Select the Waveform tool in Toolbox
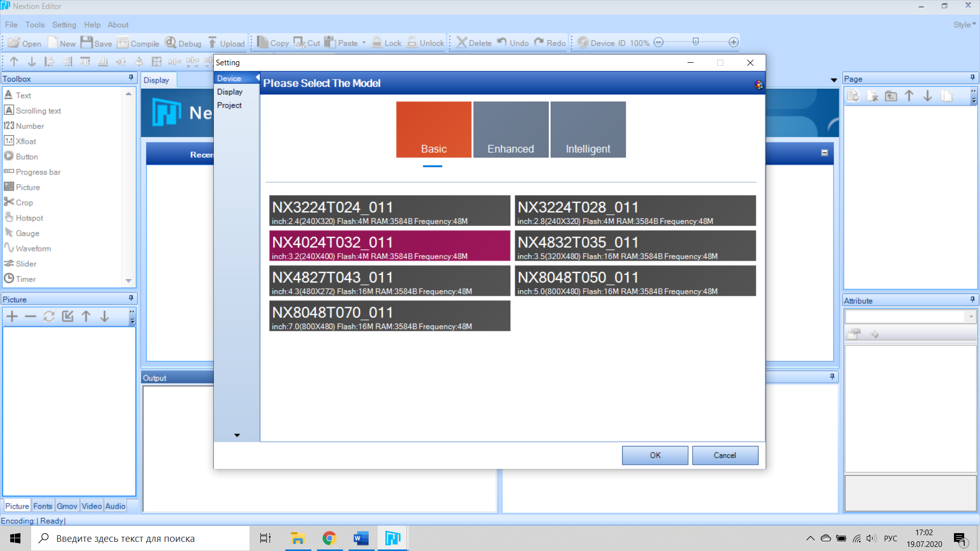The width and height of the screenshot is (980, 551). point(33,248)
